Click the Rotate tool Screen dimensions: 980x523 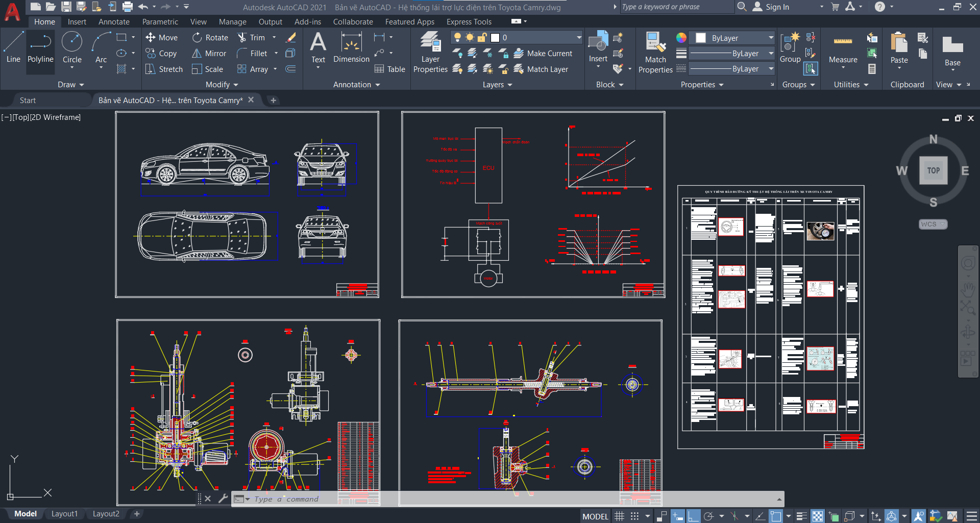(x=210, y=37)
